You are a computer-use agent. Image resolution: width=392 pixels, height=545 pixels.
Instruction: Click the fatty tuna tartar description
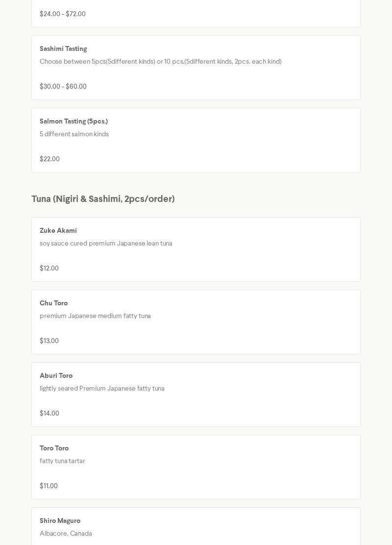62,461
